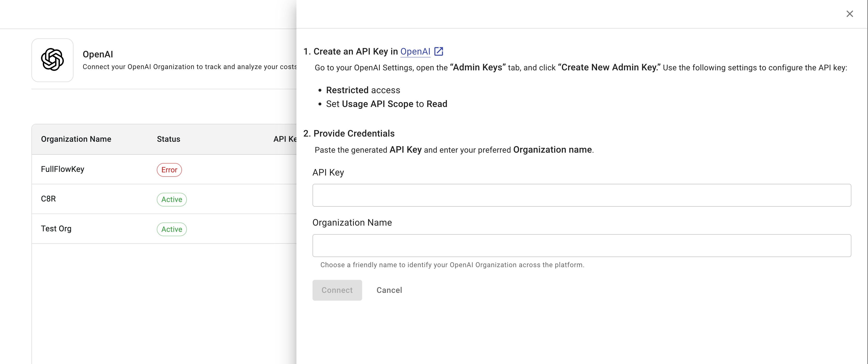The height and width of the screenshot is (364, 868).
Task: Close the side panel with X icon
Action: coord(850,14)
